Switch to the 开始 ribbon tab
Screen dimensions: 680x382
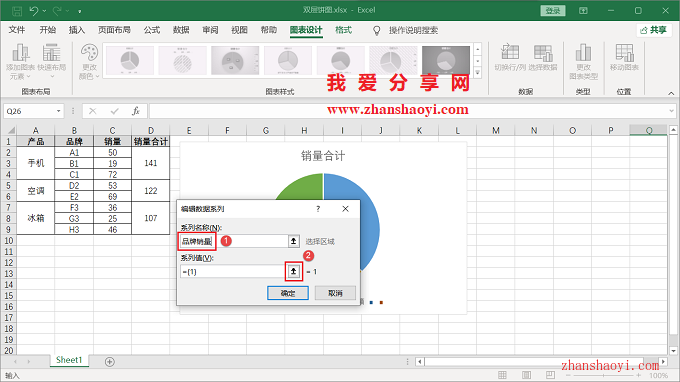click(48, 30)
